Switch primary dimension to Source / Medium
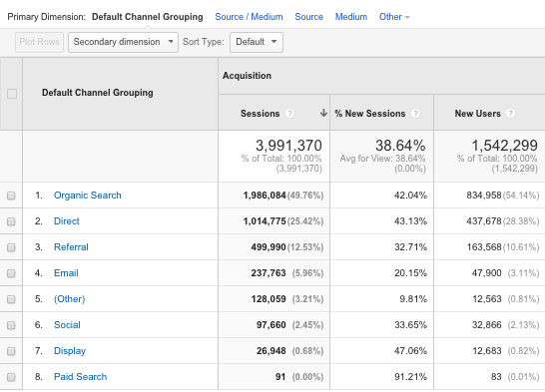545x392 pixels. click(249, 17)
